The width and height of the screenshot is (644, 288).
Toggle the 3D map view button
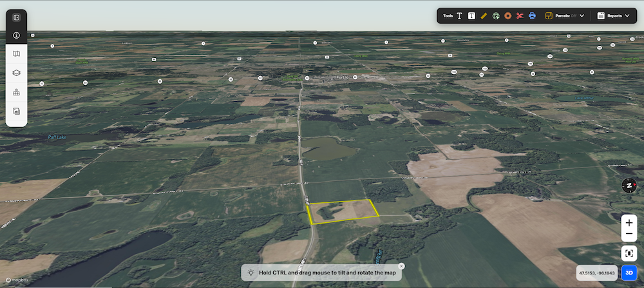pyautogui.click(x=629, y=272)
